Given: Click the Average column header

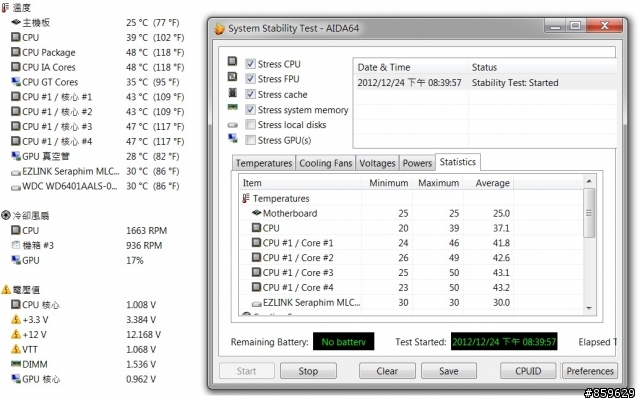Looking at the screenshot, I should click(488, 183).
